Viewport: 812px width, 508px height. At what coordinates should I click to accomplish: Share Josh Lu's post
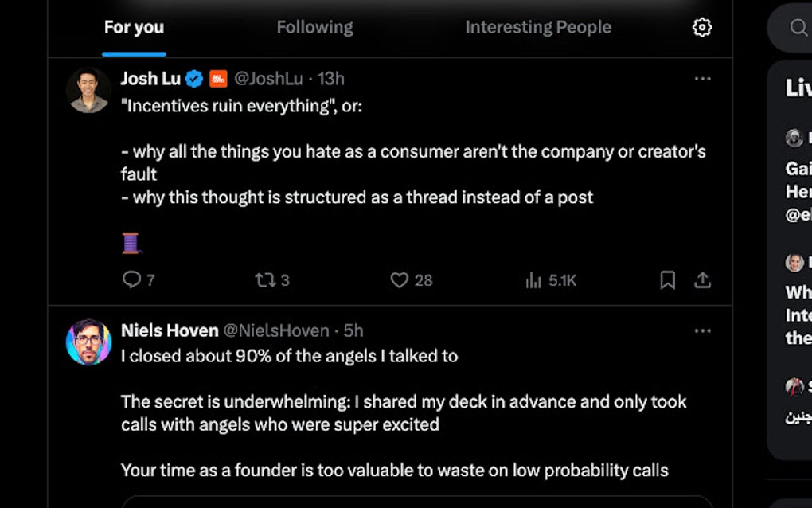702,280
